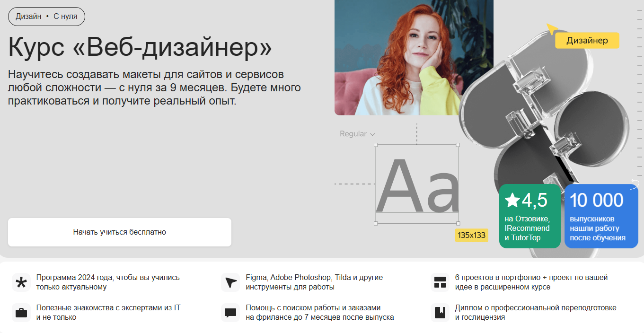This screenshot has height=333, width=644.
Task: Click the text "Диплом о профессиональной переподготовке"
Action: point(536,308)
